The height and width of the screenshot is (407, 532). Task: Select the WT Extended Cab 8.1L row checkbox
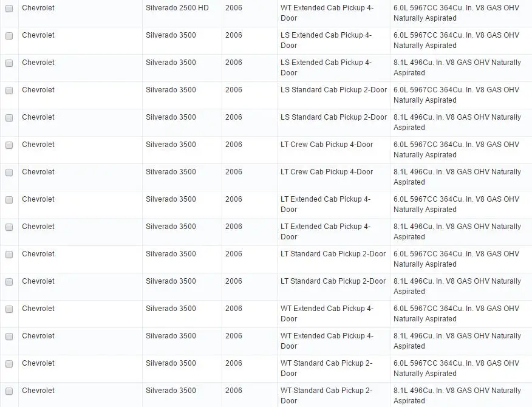9,337
